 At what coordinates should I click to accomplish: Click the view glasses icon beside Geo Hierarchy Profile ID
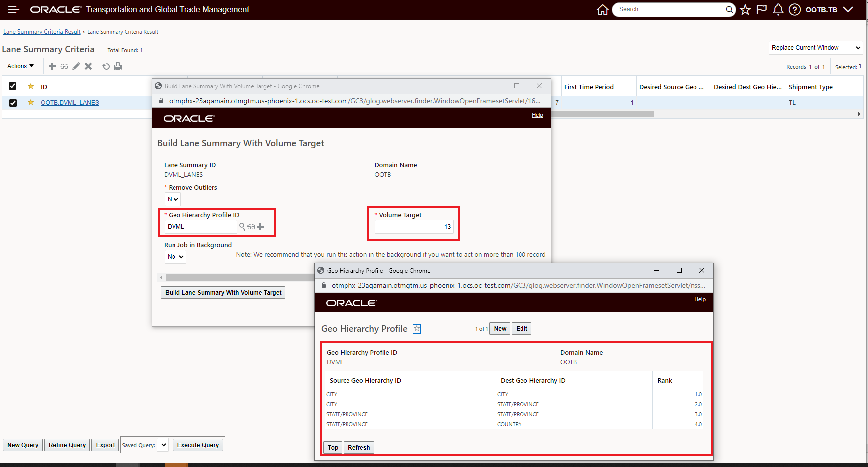click(x=251, y=227)
